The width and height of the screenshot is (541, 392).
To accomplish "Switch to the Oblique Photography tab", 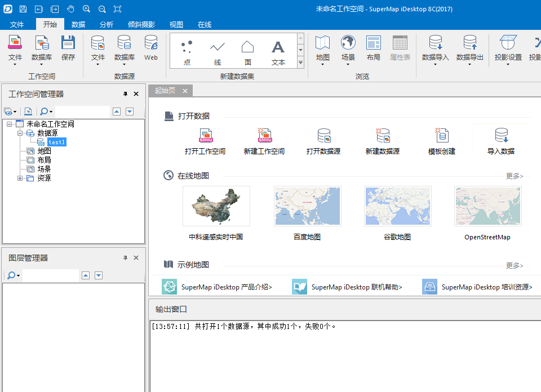I will click(x=141, y=24).
